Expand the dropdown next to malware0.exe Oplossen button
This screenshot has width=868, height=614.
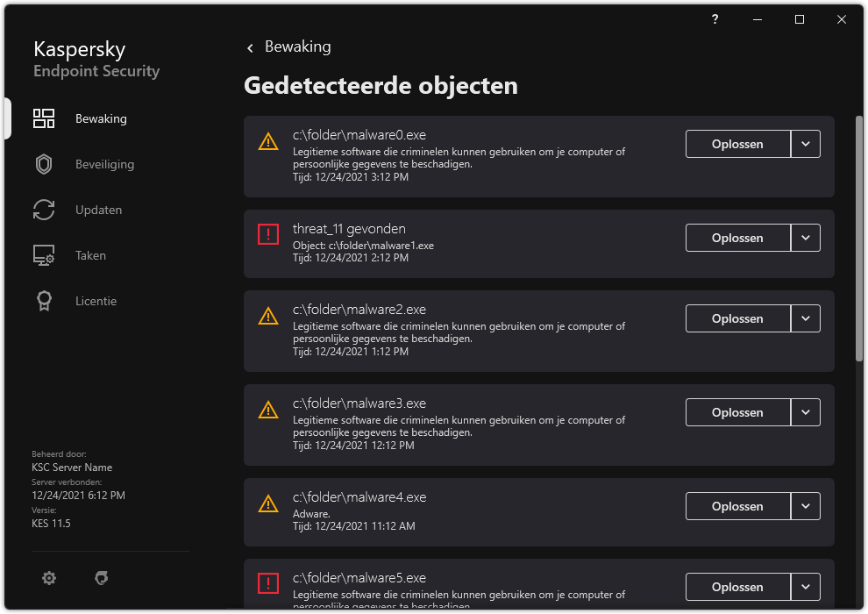coord(806,144)
